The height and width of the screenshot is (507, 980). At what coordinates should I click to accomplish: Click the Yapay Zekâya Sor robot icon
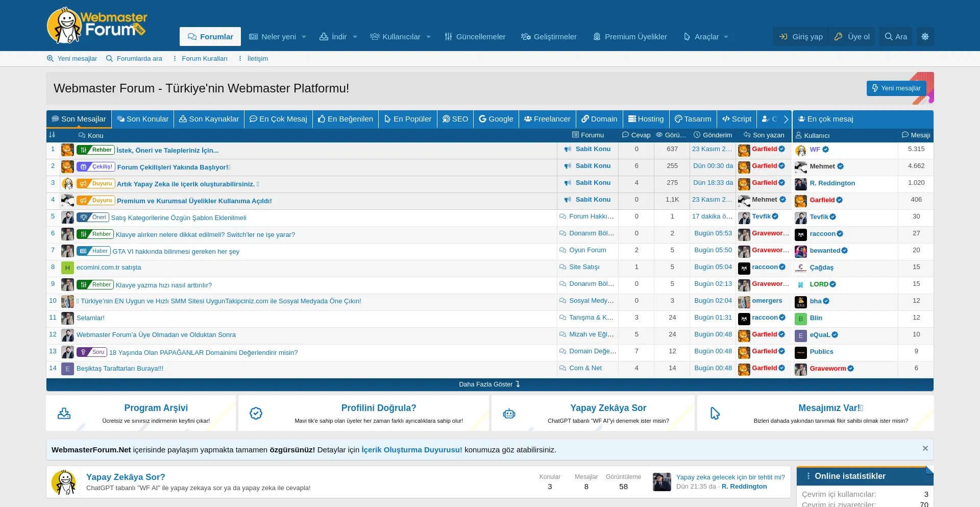[x=509, y=413]
